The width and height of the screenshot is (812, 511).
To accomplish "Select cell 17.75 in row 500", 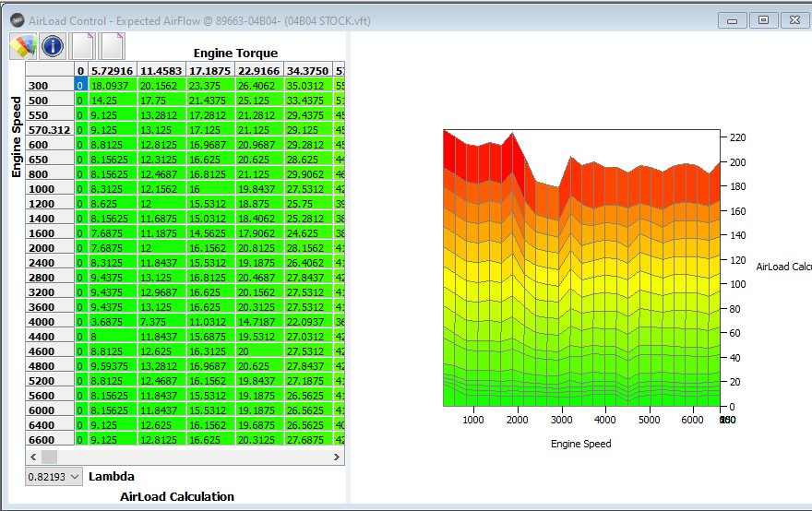I will 161,101.
